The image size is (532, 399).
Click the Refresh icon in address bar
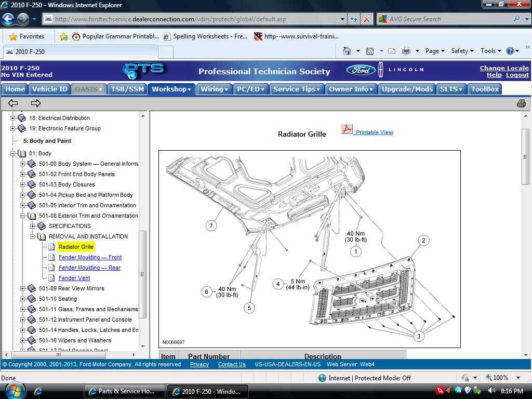pos(353,19)
